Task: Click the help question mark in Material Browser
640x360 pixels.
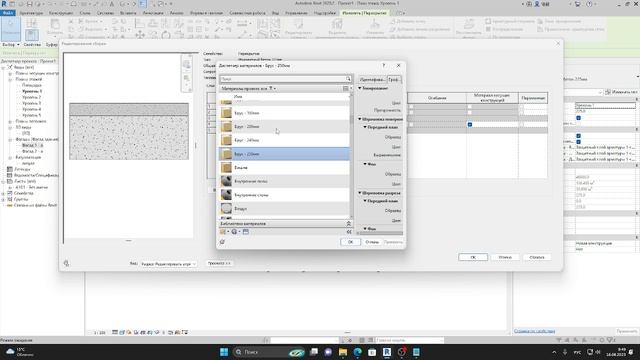Action: [x=383, y=65]
